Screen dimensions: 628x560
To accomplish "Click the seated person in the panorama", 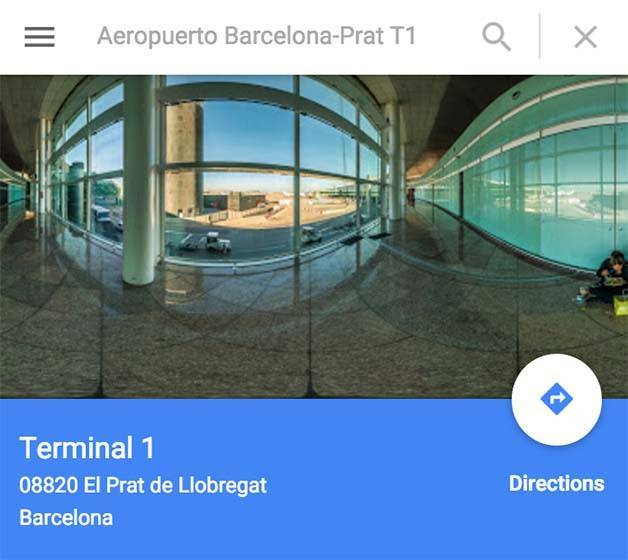I will pyautogui.click(x=611, y=276).
